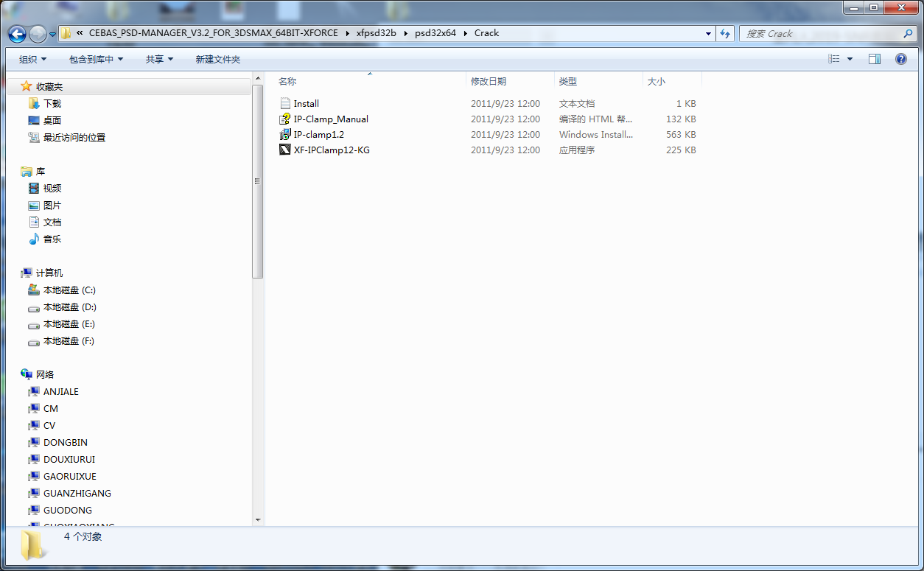This screenshot has width=924, height=571.
Task: Click the change view icon
Action: tap(834, 59)
